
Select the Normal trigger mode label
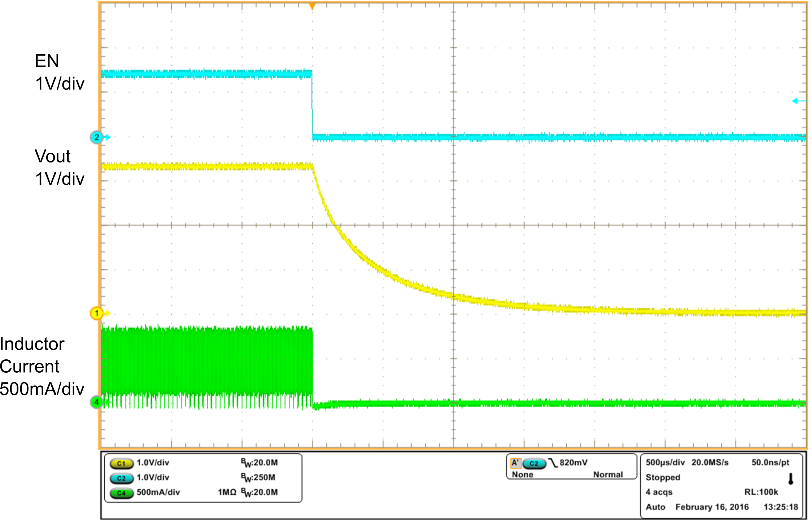[x=608, y=474]
